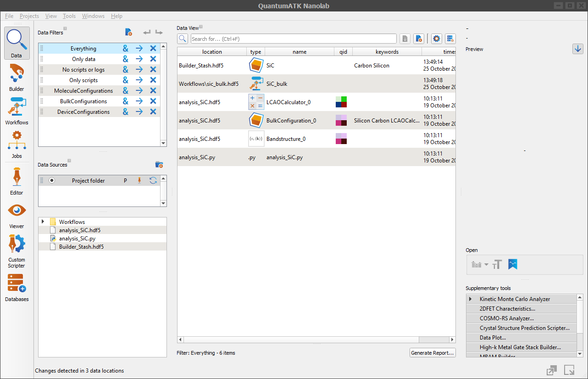Open the Jobs manager
This screenshot has width=588, height=379.
[17, 144]
